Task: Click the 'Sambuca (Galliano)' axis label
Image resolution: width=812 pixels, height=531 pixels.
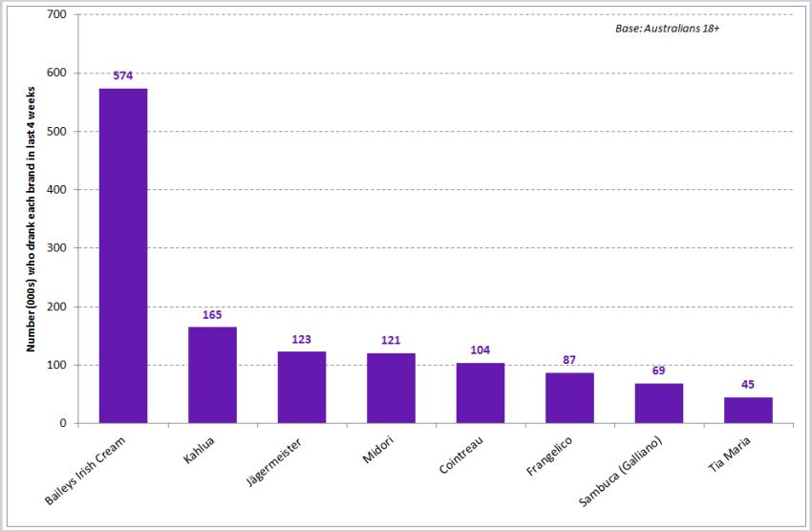Action: [620, 472]
